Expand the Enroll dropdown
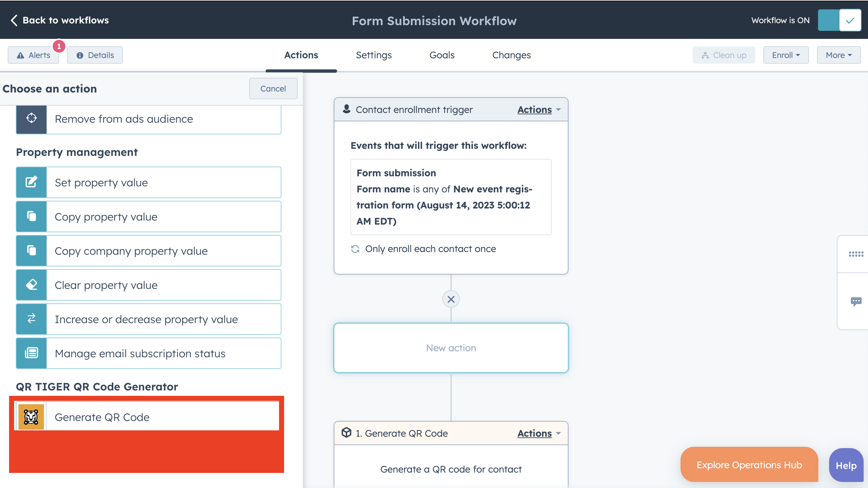 click(786, 55)
